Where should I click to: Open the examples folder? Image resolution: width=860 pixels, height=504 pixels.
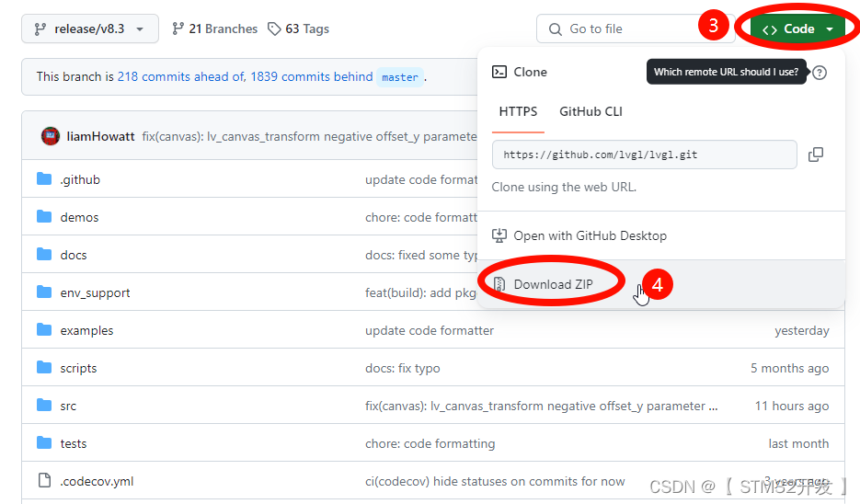(x=86, y=331)
